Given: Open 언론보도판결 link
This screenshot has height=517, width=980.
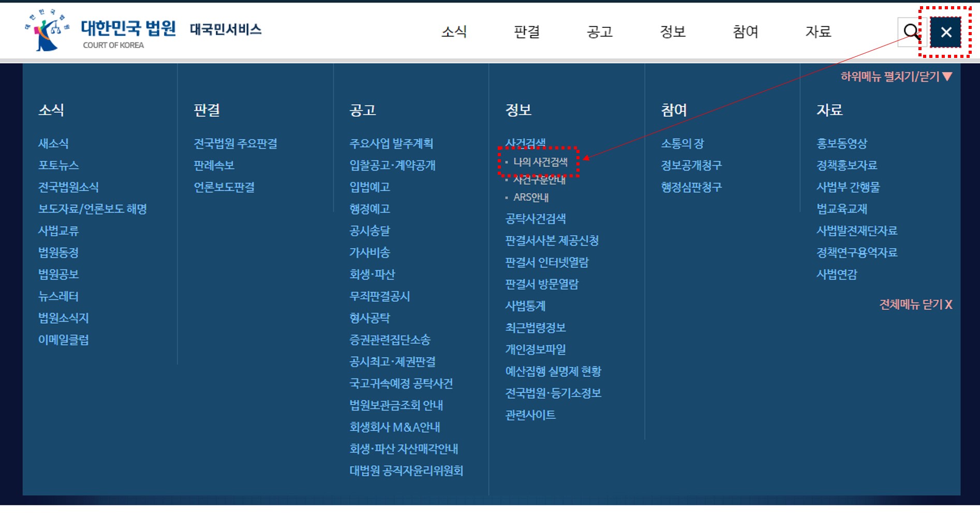Looking at the screenshot, I should (224, 187).
